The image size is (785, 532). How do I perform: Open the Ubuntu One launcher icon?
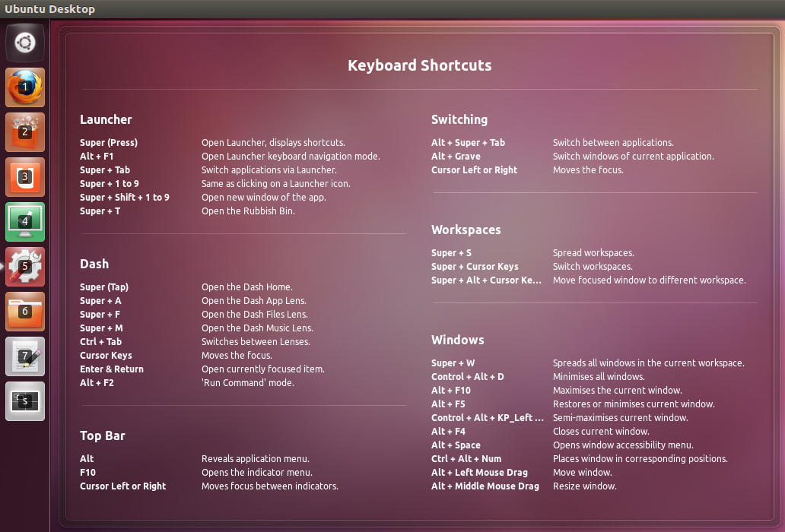point(25,177)
